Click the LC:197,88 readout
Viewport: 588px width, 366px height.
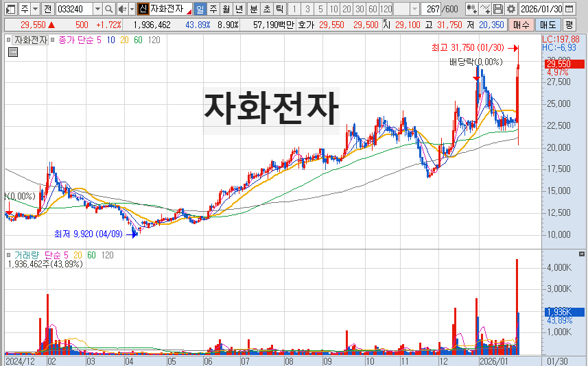[x=561, y=39]
